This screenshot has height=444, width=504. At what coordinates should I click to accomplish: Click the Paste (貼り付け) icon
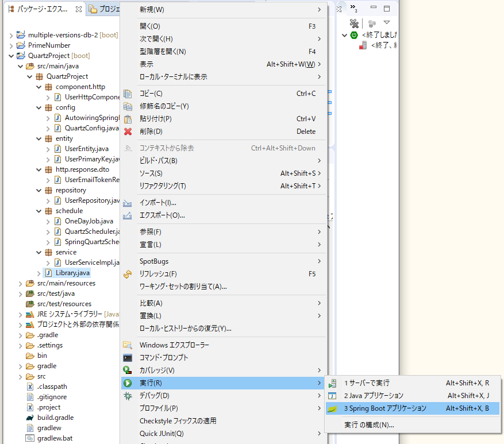coord(129,118)
